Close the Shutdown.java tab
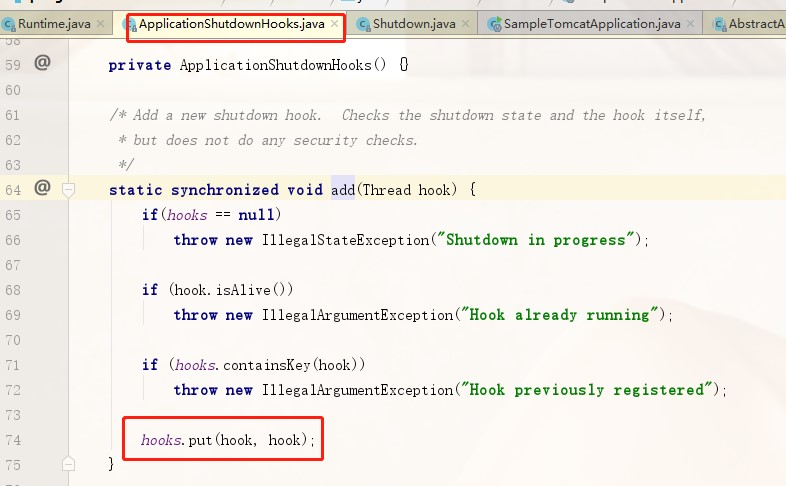This screenshot has width=786, height=486. [x=466, y=24]
